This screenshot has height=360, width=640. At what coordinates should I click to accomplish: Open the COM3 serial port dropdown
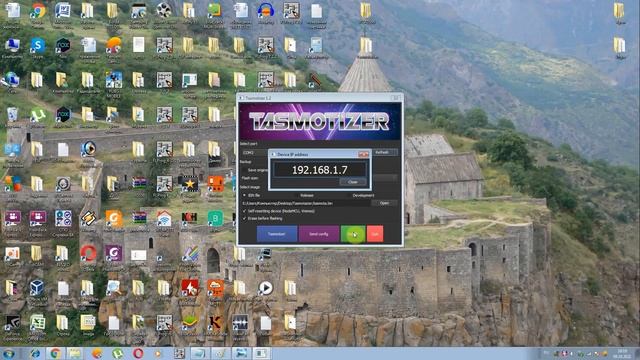pos(254,152)
